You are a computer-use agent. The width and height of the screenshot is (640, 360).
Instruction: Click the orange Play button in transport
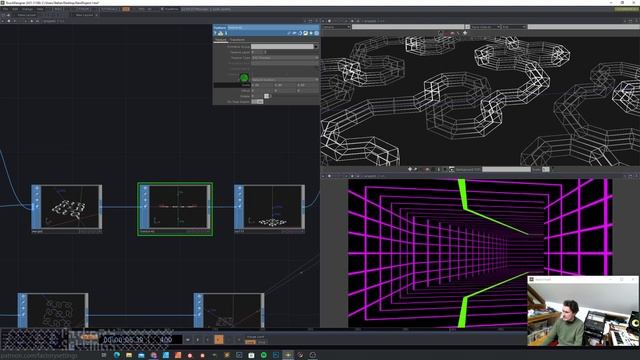tap(219, 340)
